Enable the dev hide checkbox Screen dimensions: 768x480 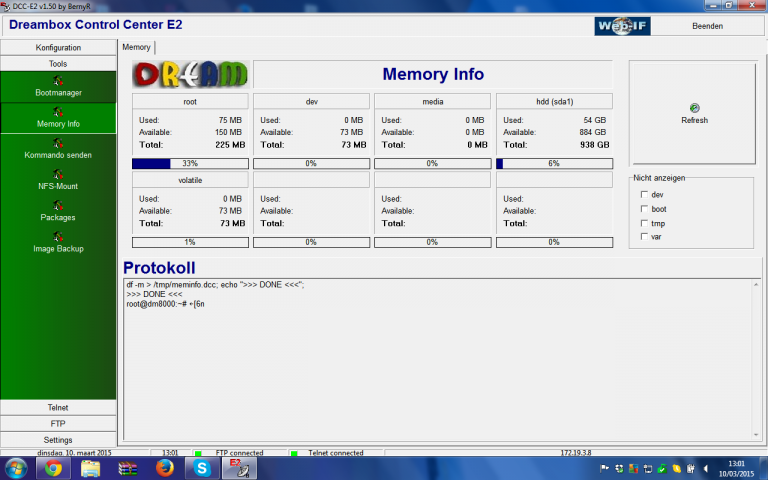[643, 195]
